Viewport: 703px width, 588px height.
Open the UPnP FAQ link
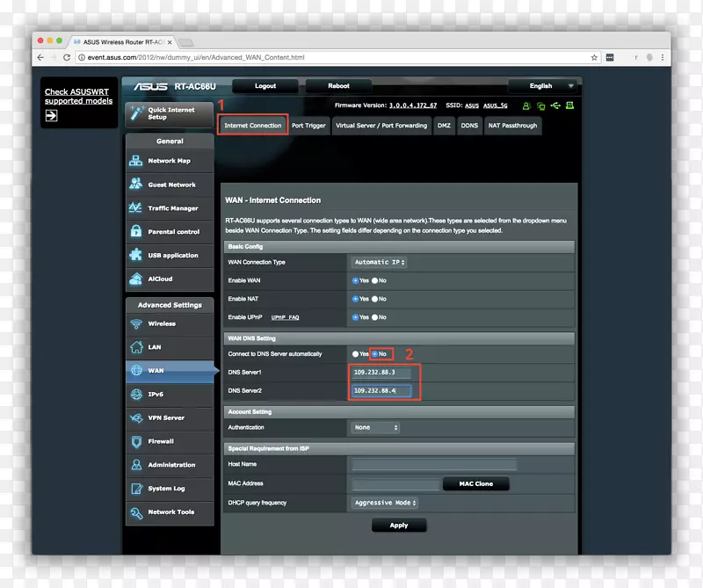click(285, 317)
